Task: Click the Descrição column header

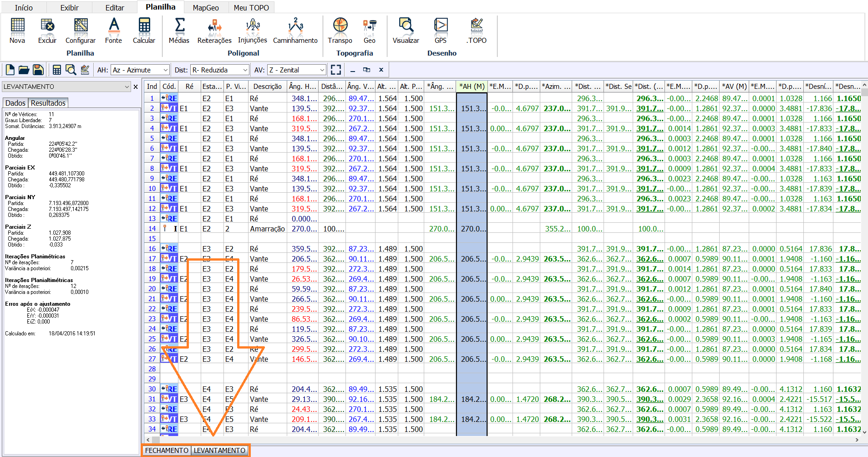Action: pyautogui.click(x=267, y=87)
